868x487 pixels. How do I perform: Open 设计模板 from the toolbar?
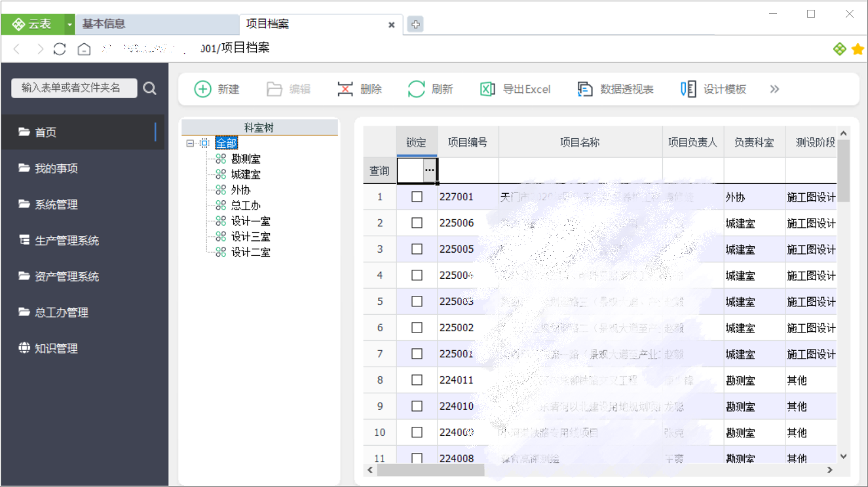coord(713,89)
